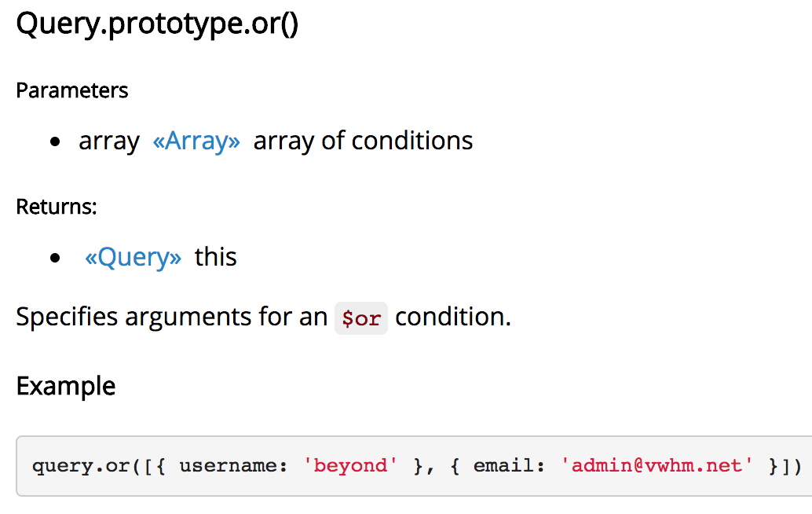Click the $or inline code snippet
The width and height of the screenshot is (812, 514).
pos(361,318)
